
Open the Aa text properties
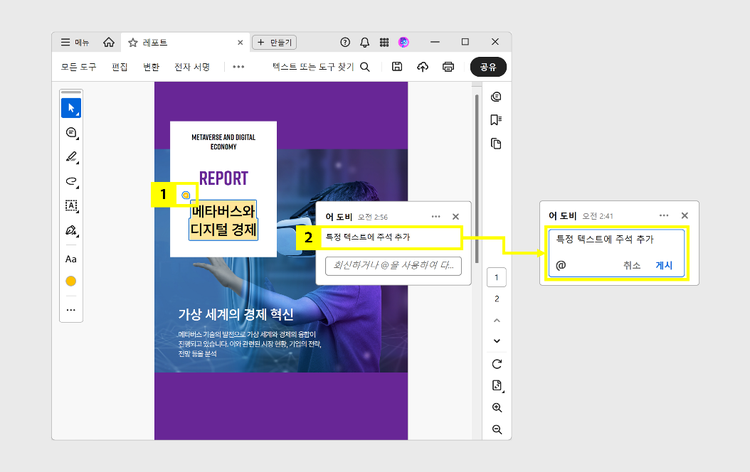click(x=71, y=259)
